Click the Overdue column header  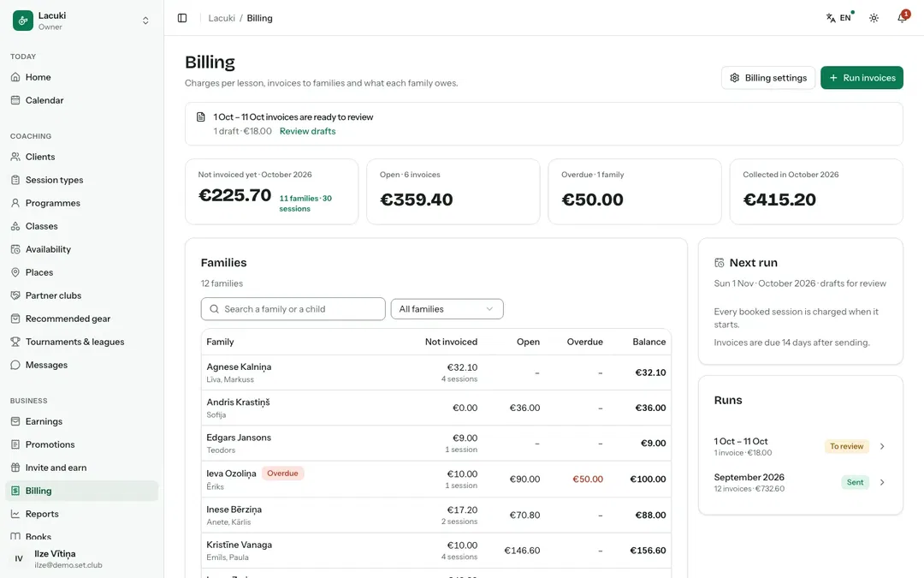(x=584, y=342)
